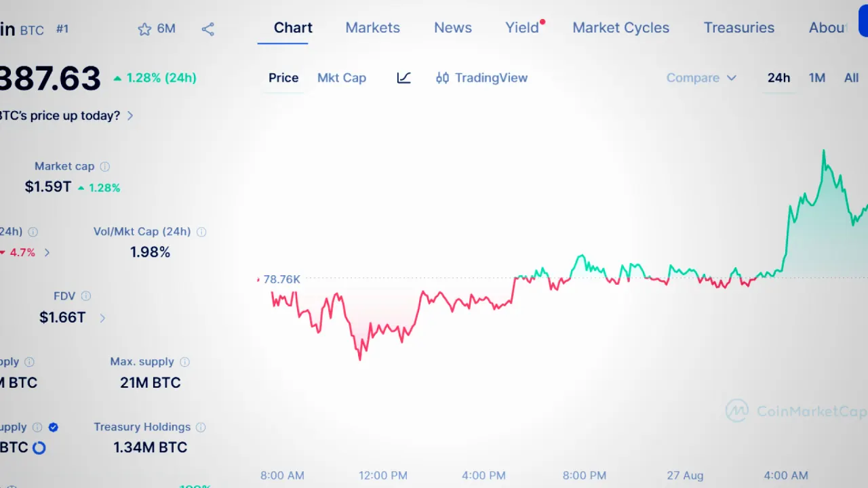Select the Mkt Cap toggle
The width and height of the screenshot is (868, 488).
(x=342, y=78)
